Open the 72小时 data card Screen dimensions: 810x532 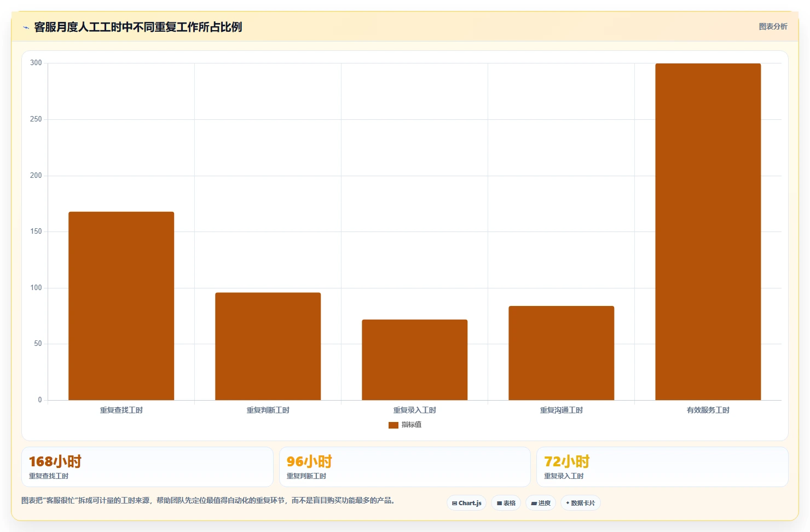pyautogui.click(x=662, y=467)
